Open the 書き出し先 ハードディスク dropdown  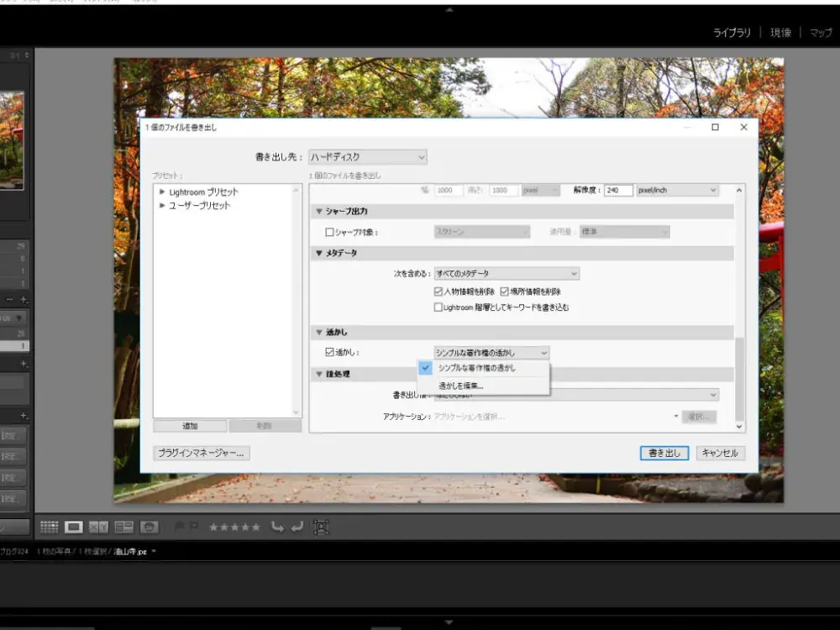click(x=368, y=157)
